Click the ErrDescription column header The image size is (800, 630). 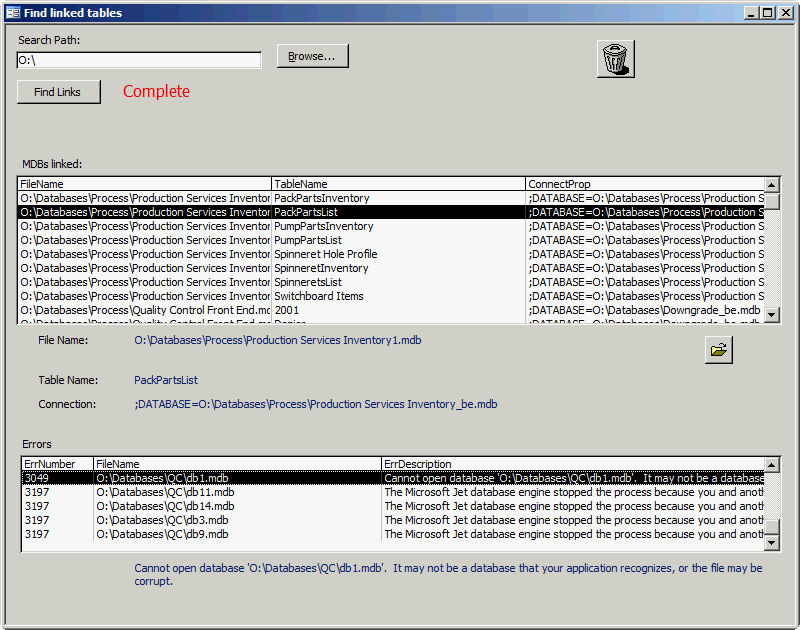pos(572,464)
